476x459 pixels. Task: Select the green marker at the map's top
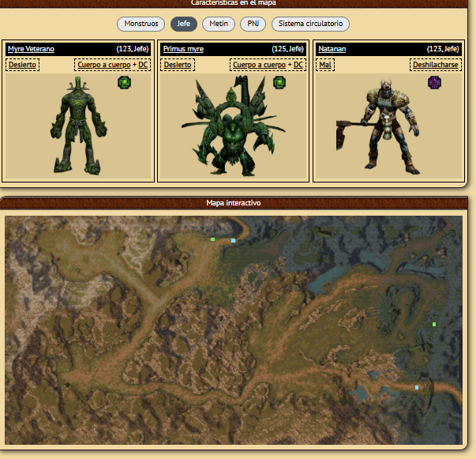point(212,239)
